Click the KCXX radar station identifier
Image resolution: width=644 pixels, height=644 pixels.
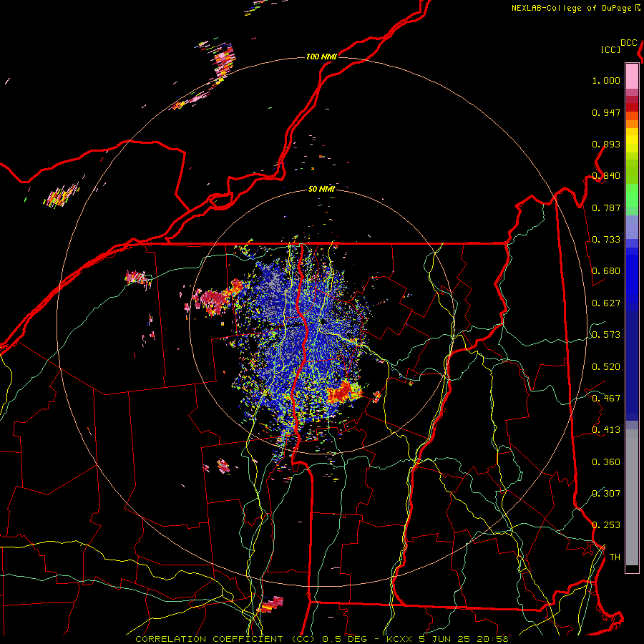(399, 639)
